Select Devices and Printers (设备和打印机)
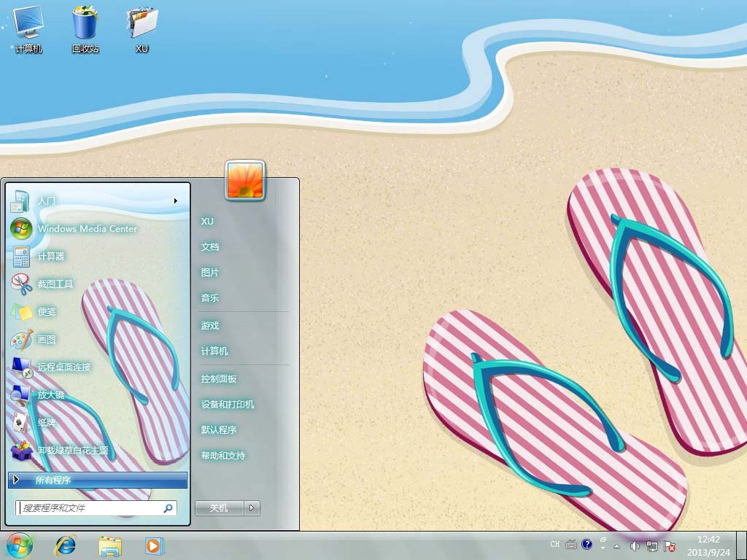747x560 pixels. pos(228,405)
